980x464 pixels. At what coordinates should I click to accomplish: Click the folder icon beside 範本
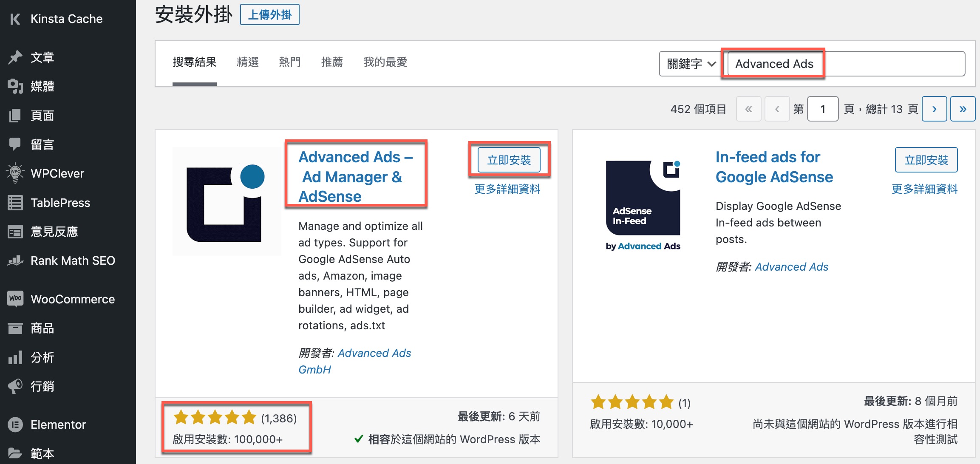15,453
